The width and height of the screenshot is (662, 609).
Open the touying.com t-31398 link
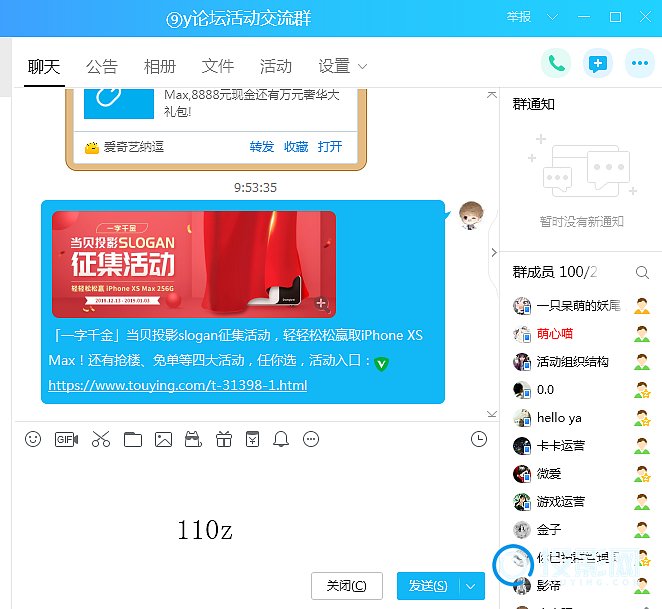(178, 385)
